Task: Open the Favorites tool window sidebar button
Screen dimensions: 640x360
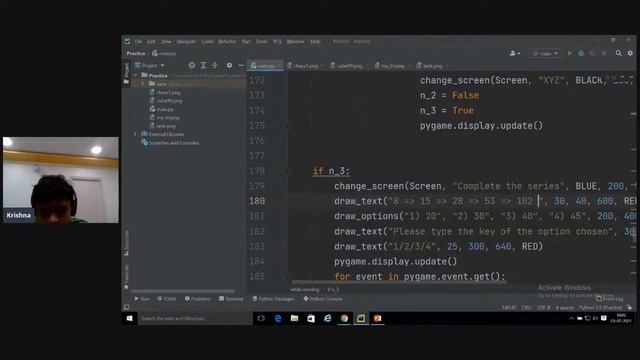Action: (127, 276)
